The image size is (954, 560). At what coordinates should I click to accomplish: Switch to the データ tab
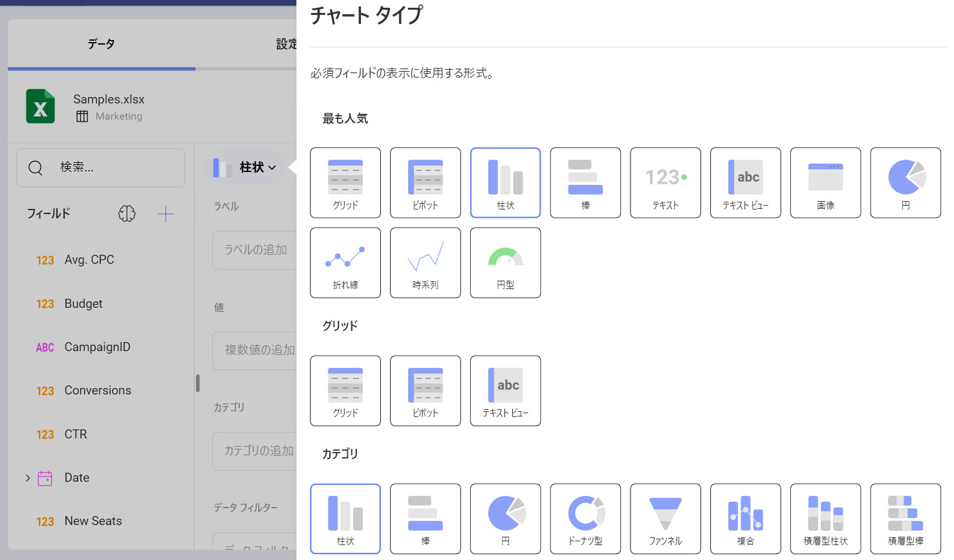click(102, 44)
